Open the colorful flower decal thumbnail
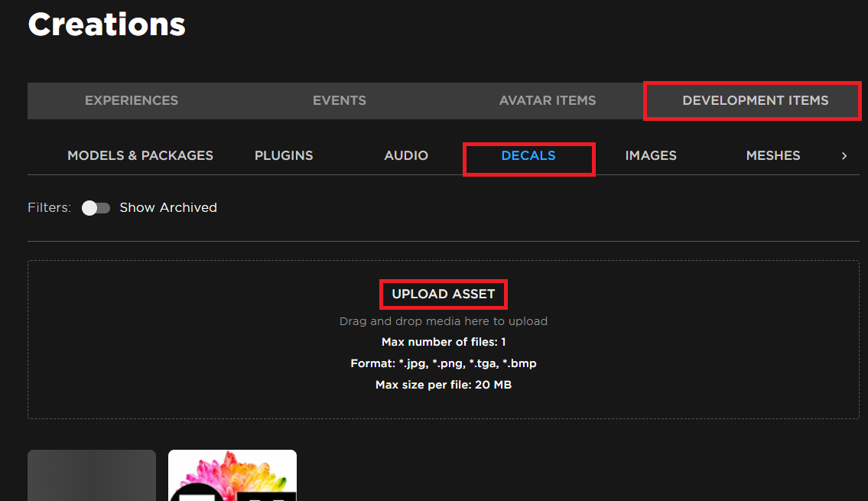 coord(232,476)
